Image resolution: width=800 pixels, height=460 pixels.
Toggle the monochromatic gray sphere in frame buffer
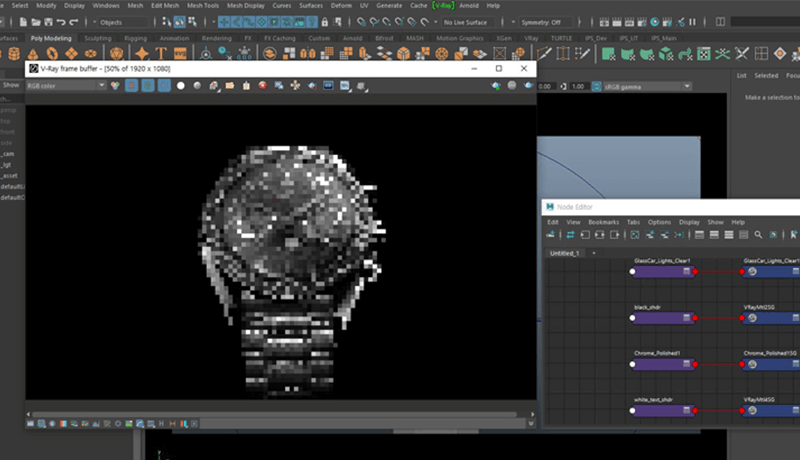(x=197, y=86)
